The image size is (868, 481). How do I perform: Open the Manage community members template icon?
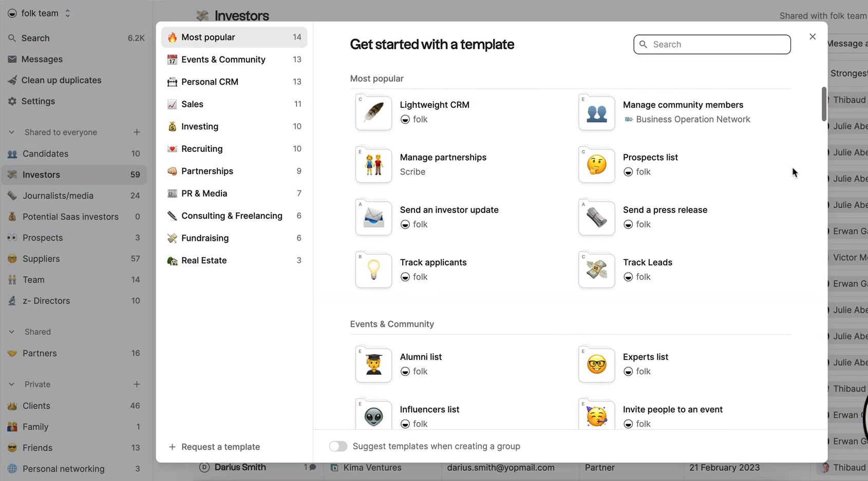596,113
